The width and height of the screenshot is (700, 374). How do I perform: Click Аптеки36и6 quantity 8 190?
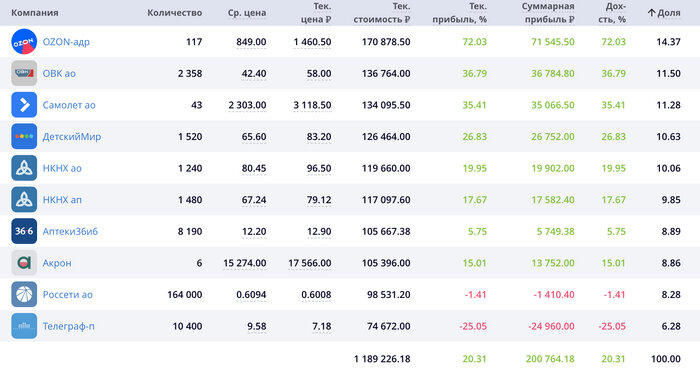(190, 232)
